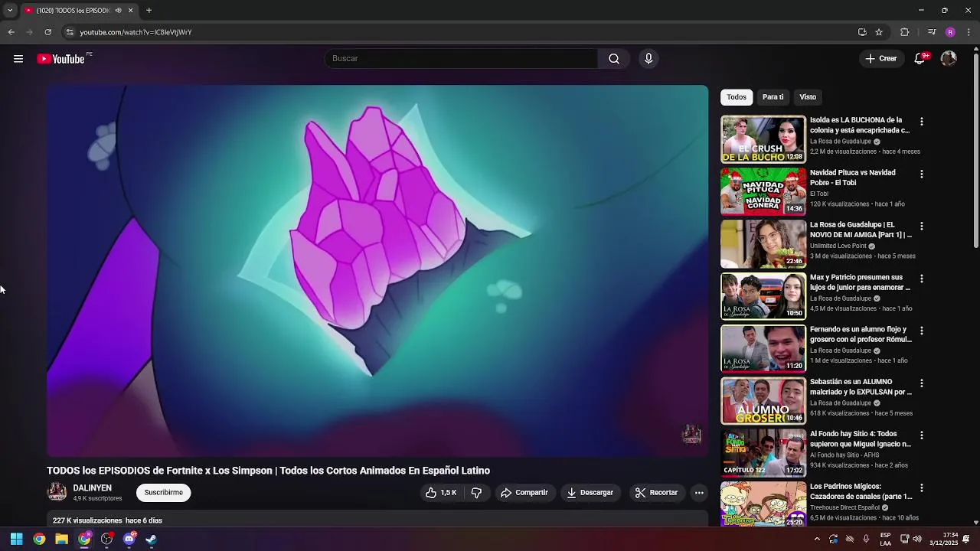Open Discord from the taskbar
This screenshot has height=551, width=980.
[x=129, y=539]
